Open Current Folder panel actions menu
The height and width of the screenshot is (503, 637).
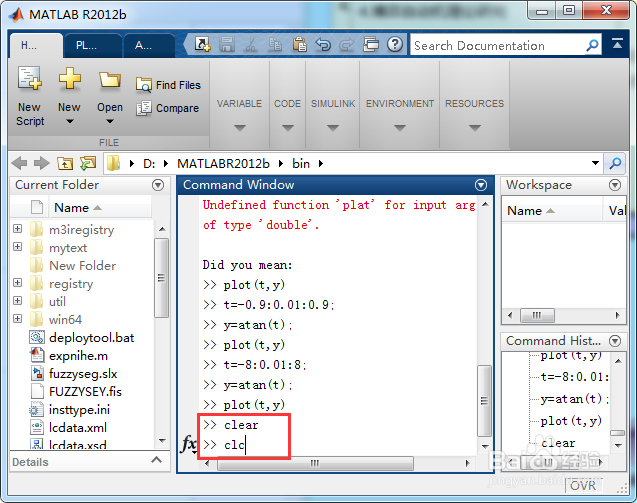coord(158,185)
